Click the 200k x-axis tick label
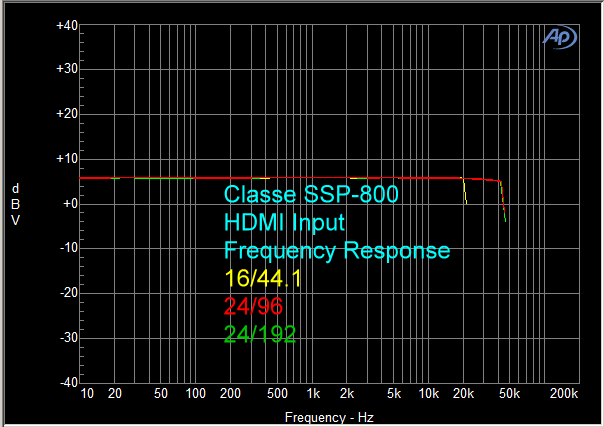The width and height of the screenshot is (604, 427). pyautogui.click(x=563, y=396)
